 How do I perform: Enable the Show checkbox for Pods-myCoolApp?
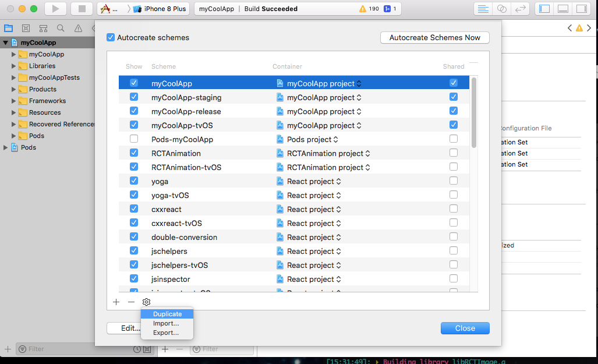coord(134,139)
